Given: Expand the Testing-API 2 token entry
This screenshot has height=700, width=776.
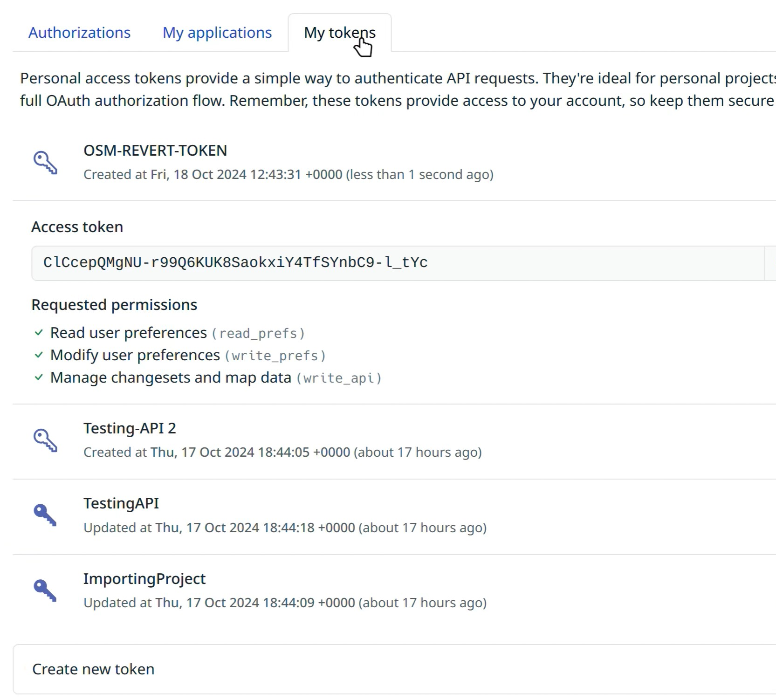Looking at the screenshot, I should click(x=130, y=428).
